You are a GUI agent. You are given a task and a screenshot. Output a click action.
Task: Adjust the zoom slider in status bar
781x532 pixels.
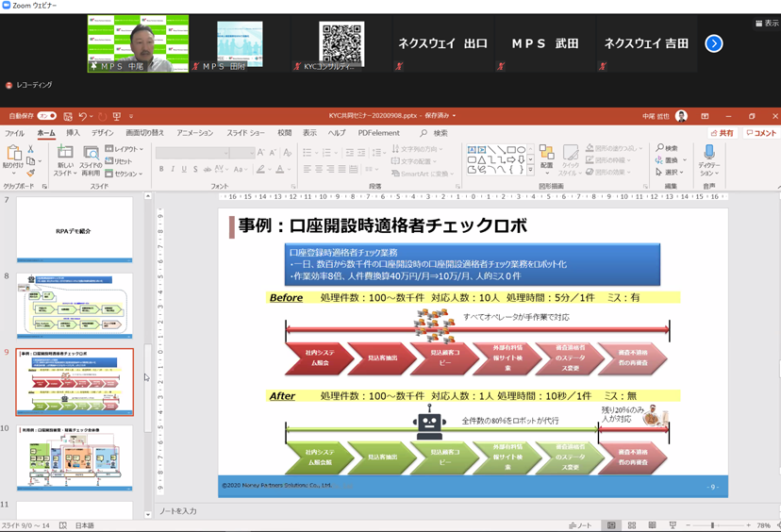[x=713, y=525]
